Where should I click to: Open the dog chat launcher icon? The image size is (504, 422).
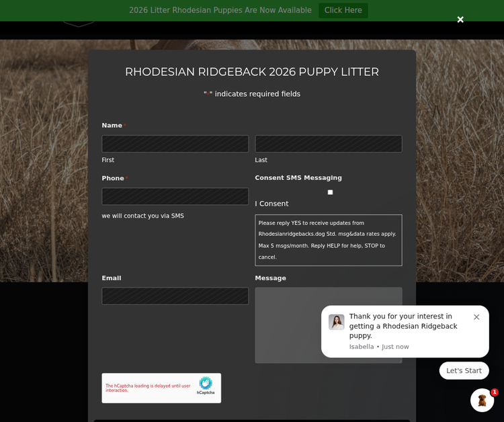(482, 400)
